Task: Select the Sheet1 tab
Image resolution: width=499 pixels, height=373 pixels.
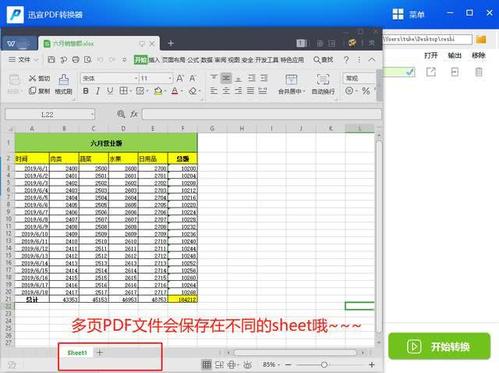Action: tap(77, 353)
